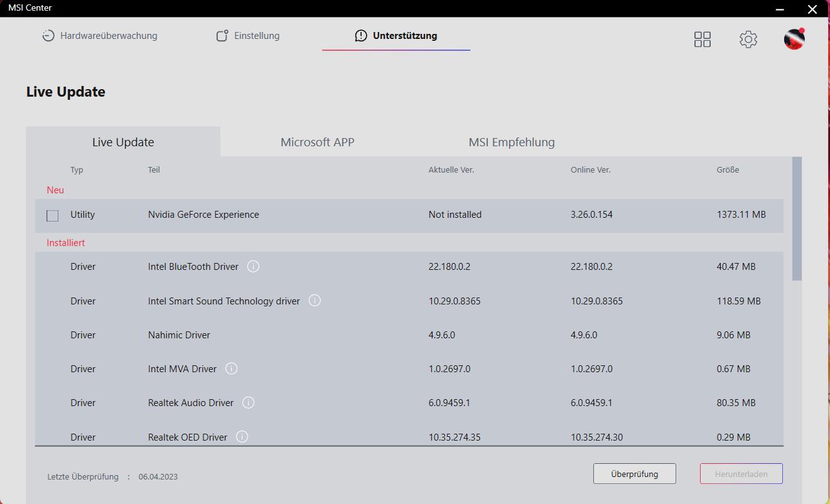Click the 'Größe' column header
The height and width of the screenshot is (504, 830).
728,170
